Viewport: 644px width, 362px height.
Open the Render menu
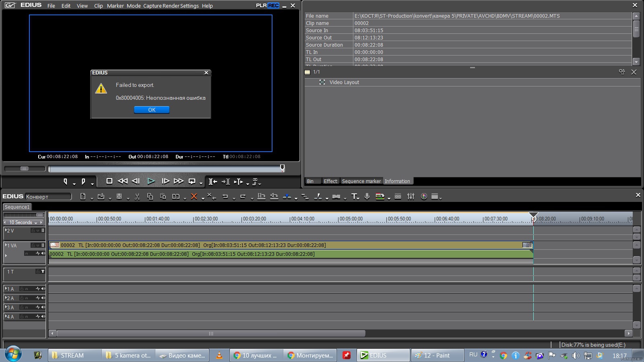pos(171,6)
